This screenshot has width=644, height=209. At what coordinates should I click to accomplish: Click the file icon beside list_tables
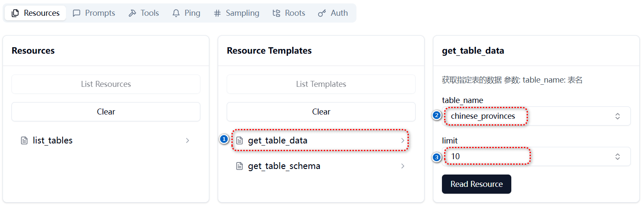pos(24,140)
